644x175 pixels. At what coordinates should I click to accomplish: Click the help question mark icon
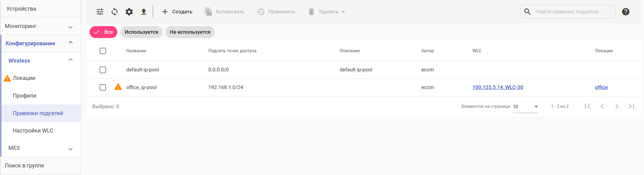coord(626,12)
